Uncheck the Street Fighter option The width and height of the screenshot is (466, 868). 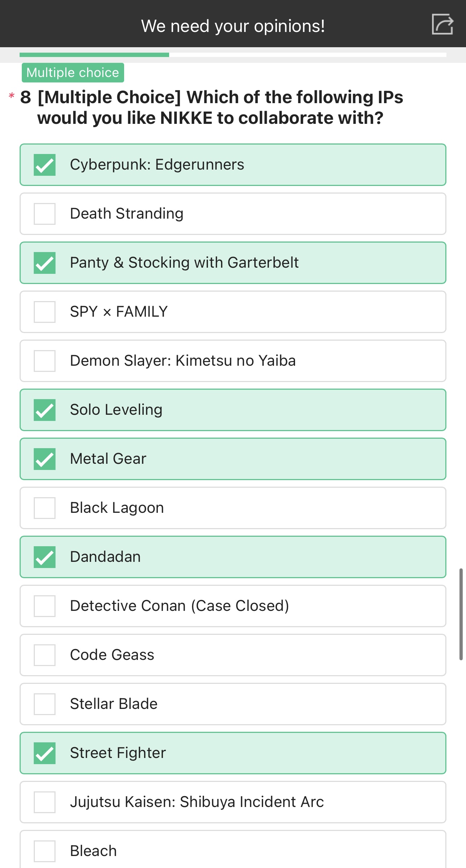pos(45,753)
